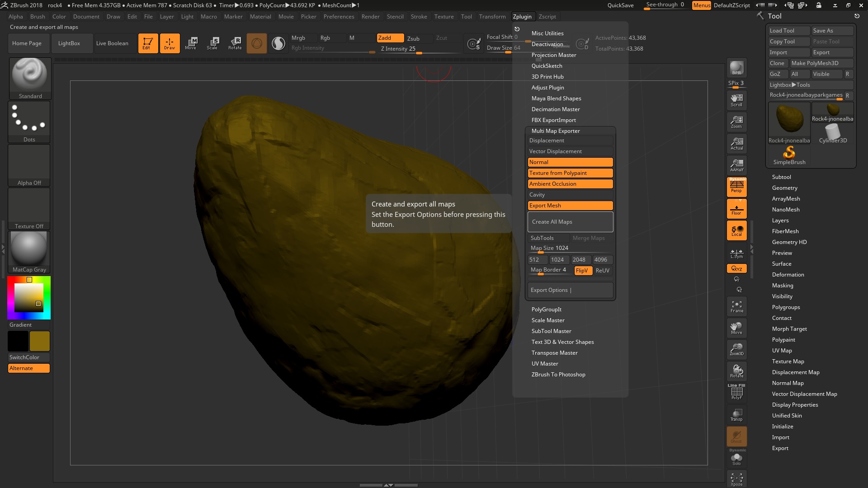
Task: Toggle Local symmetry icon
Action: [x=736, y=230]
